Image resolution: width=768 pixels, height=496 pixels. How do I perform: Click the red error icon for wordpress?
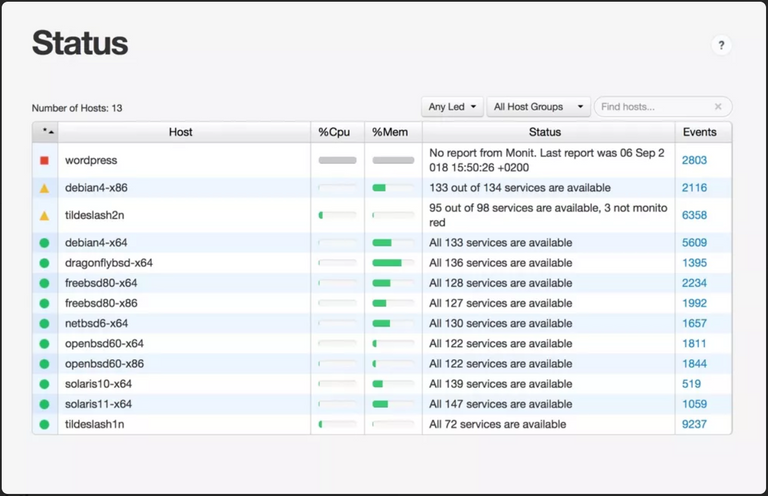click(x=44, y=160)
